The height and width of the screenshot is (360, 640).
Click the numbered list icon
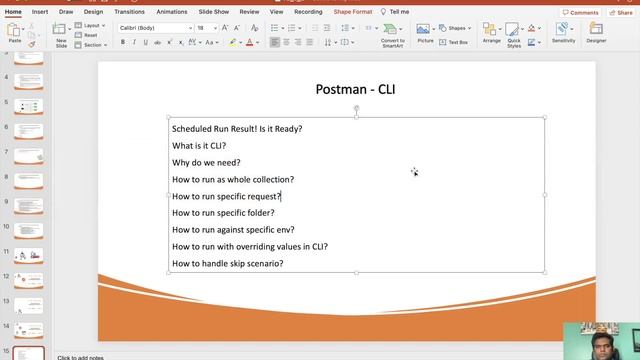[291, 28]
